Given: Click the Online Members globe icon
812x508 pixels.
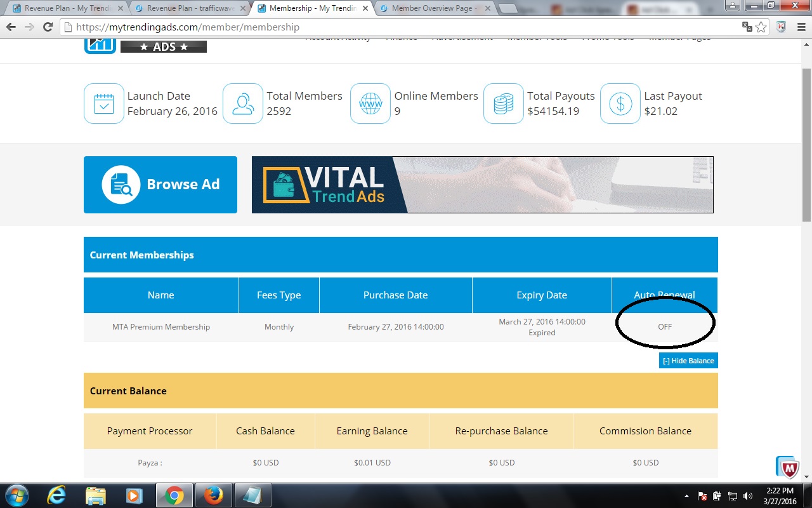Looking at the screenshot, I should (370, 104).
